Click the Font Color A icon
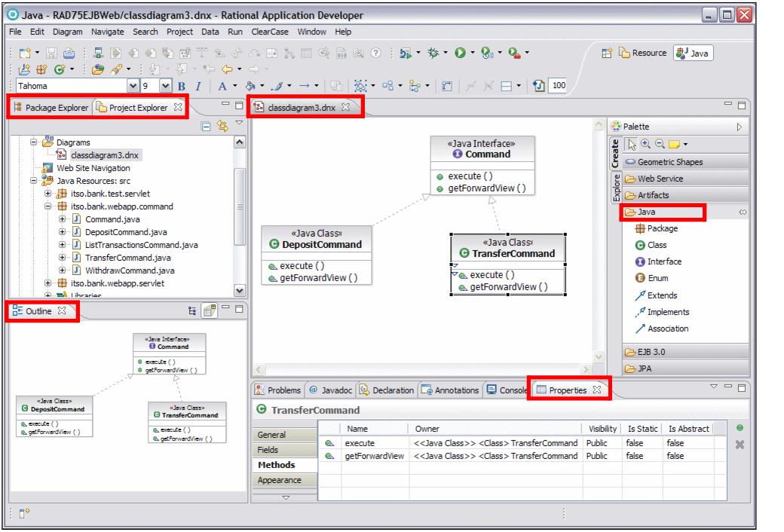 click(222, 86)
